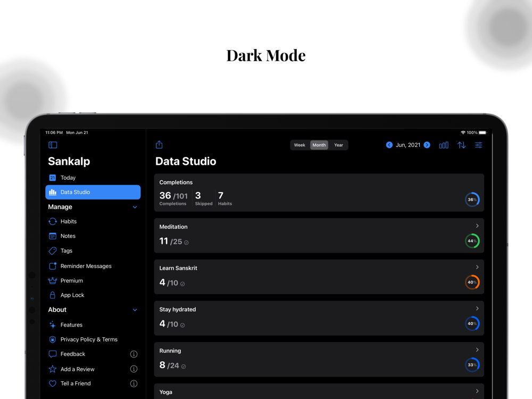Go to previous month arrow
The height and width of the screenshot is (399, 532).
[x=389, y=145]
